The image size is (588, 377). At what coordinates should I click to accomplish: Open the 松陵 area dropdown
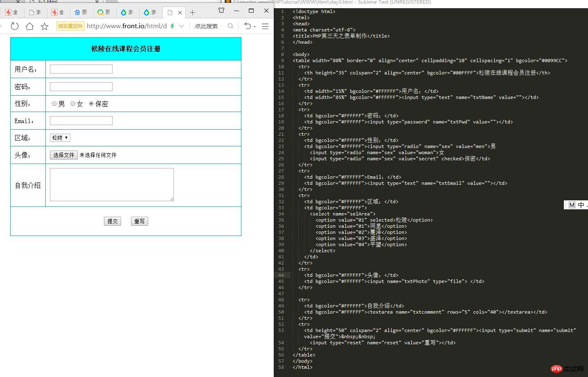(x=60, y=138)
